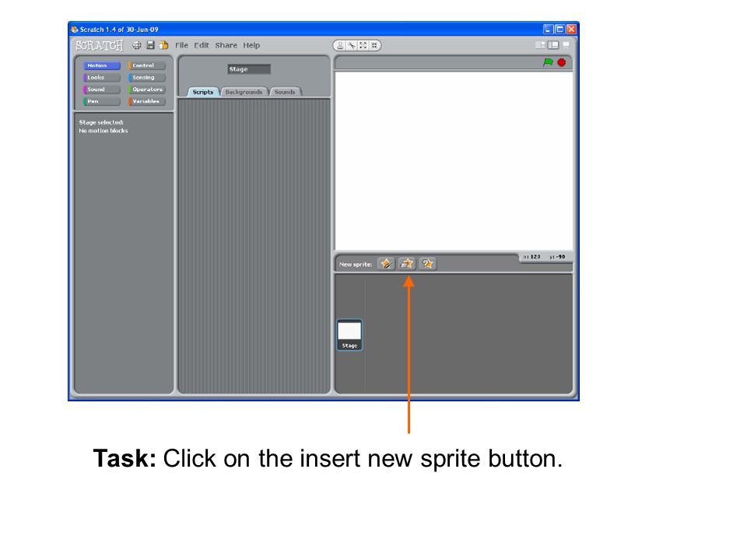
Task: Select the delete scissors tool
Action: (x=352, y=45)
